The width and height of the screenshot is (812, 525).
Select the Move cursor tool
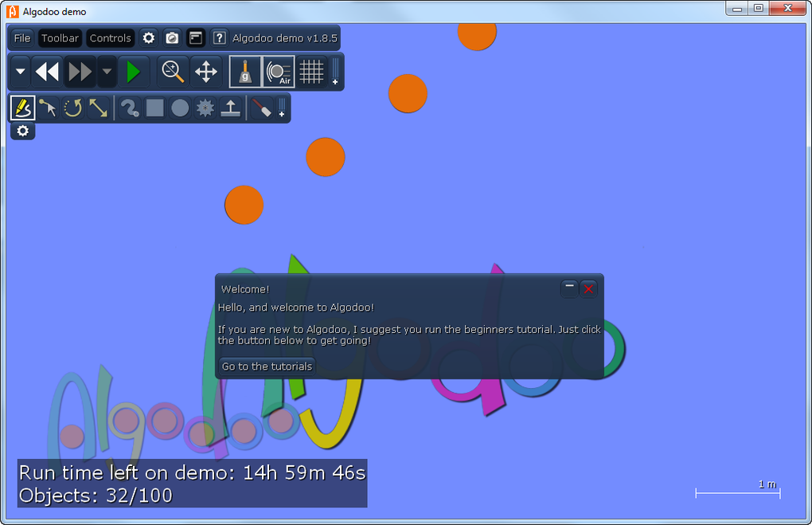[x=48, y=108]
